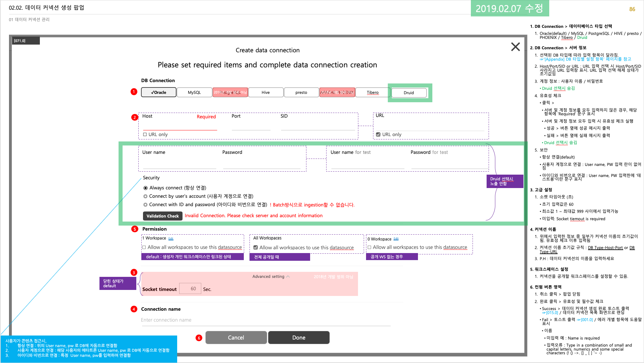Uncheck the URL only box under URL
Screen dimensions: 644x363
click(x=378, y=134)
